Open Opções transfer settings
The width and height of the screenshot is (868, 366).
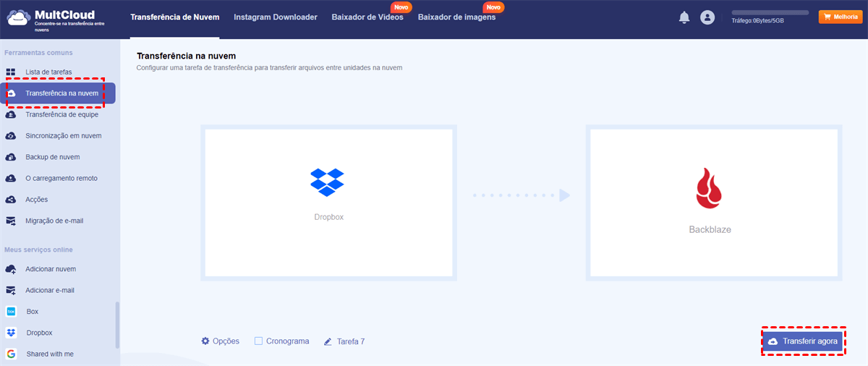click(220, 341)
